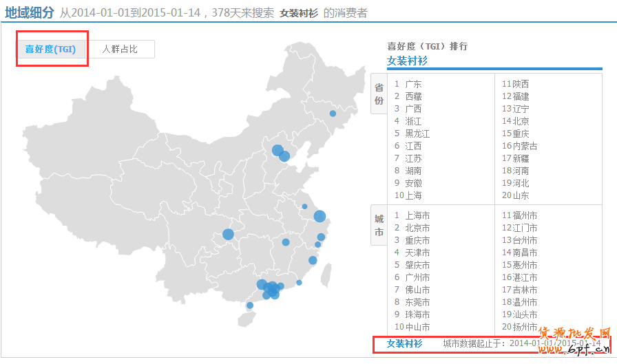Select 福州市 in the city ranking
The height and width of the screenshot is (364, 617).
524,215
